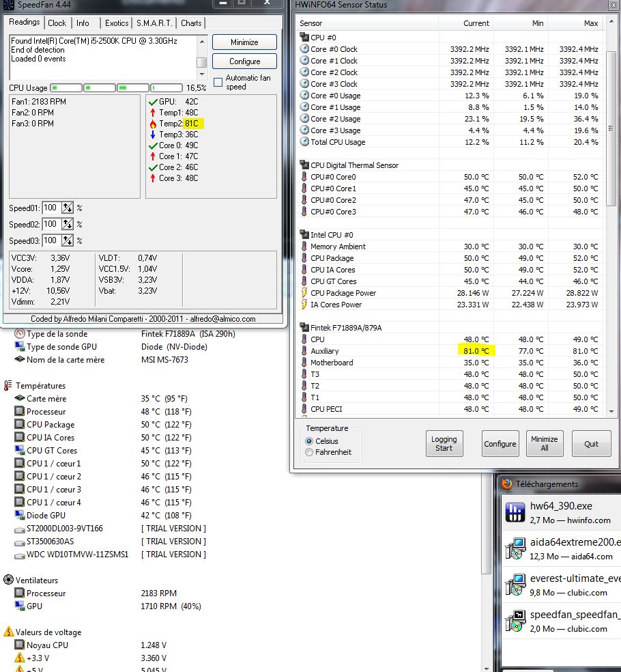Click the Carte mère temperature icon
Image resolution: width=621 pixels, height=672 pixels.
coord(19,398)
